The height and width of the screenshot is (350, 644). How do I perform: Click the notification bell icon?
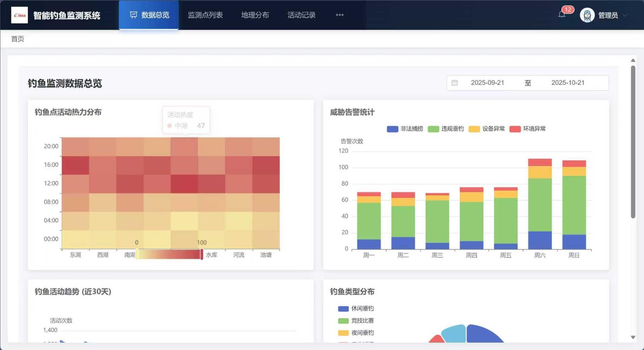[x=562, y=14]
